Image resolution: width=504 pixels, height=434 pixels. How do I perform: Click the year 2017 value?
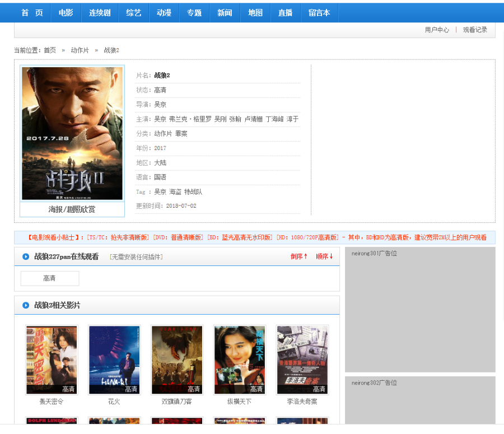[160, 148]
